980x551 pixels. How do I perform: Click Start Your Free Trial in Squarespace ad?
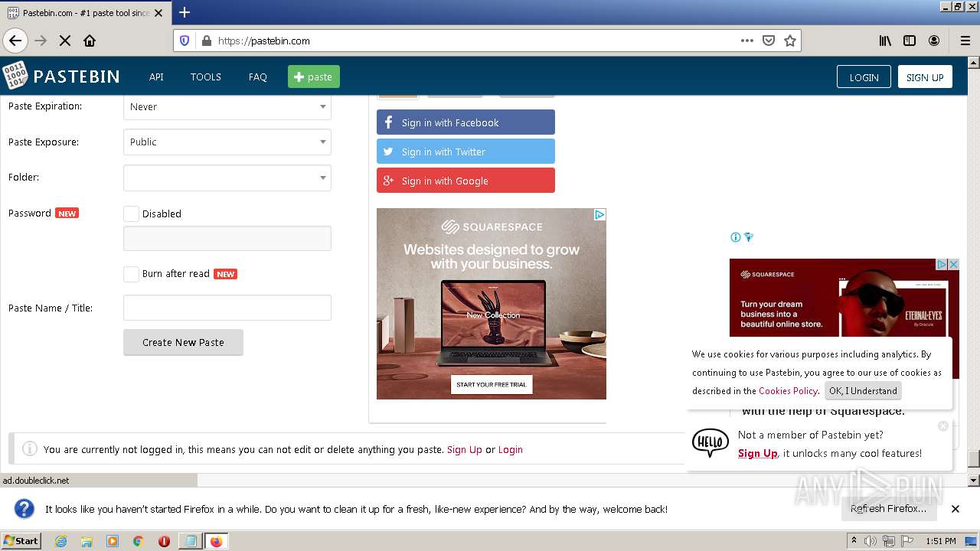[x=492, y=384]
